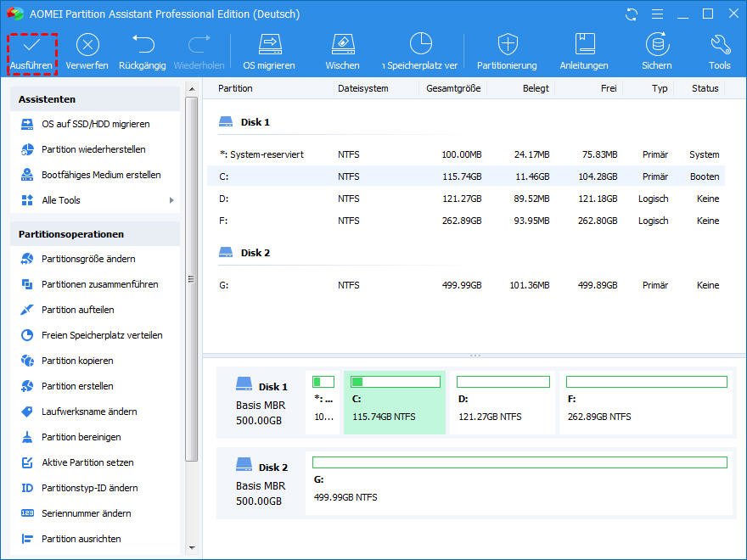The height and width of the screenshot is (560, 747).
Task: Click the sidebar scrollbar down arrow
Action: pos(191,548)
